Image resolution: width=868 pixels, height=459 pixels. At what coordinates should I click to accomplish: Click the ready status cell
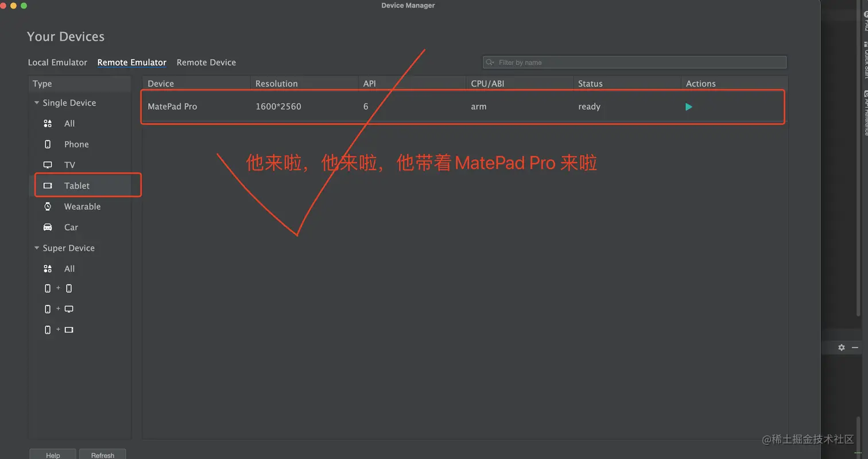coord(589,106)
